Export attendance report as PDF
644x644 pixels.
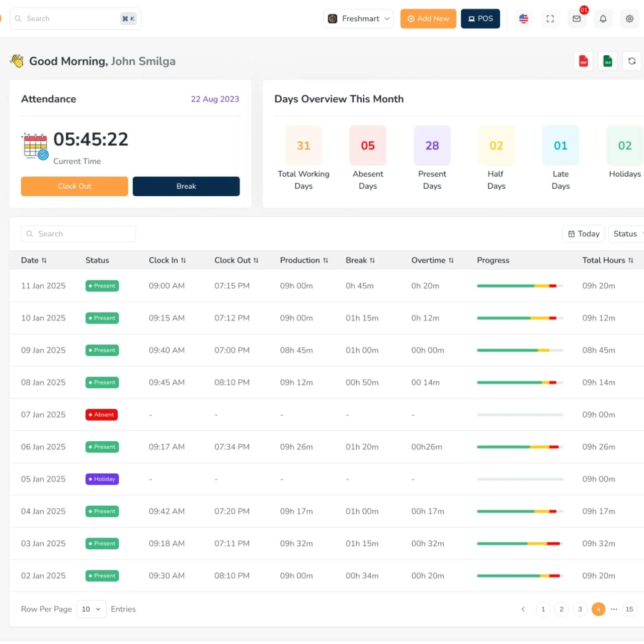click(x=583, y=61)
